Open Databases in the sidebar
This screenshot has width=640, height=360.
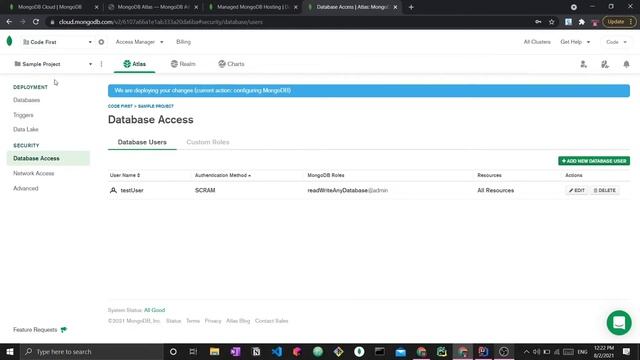click(x=27, y=100)
